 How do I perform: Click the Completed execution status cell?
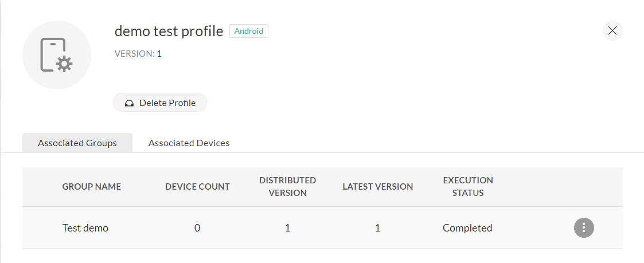pos(467,227)
